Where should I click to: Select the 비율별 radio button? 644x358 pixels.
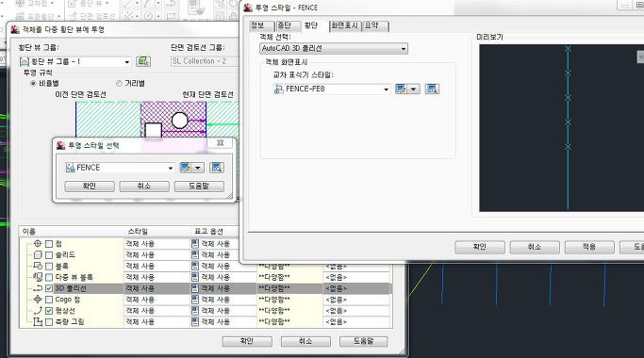34,83
